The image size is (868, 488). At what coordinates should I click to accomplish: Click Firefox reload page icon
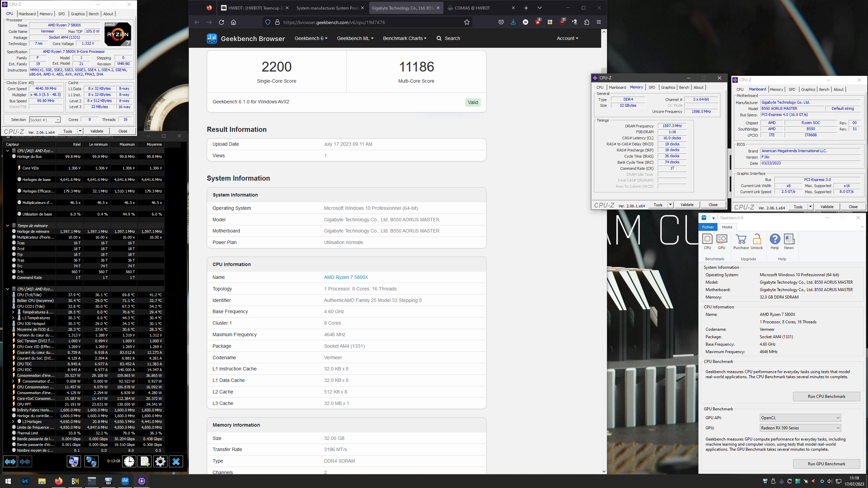(x=221, y=22)
